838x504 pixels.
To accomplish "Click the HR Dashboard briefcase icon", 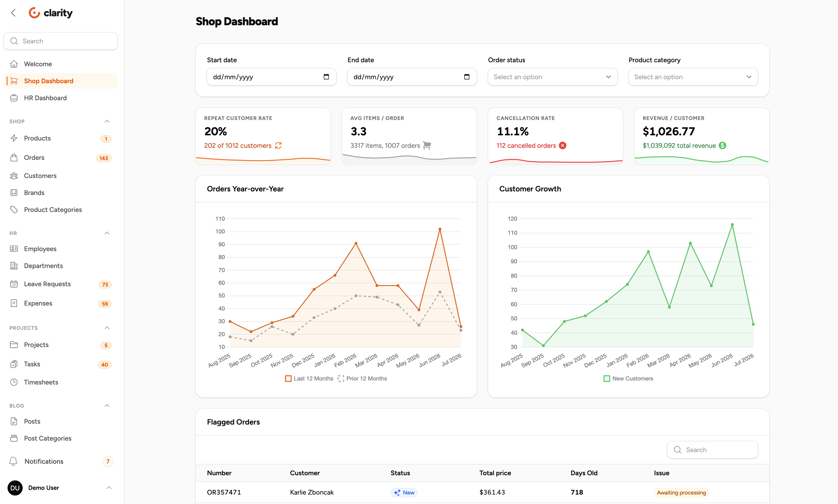I will (14, 98).
